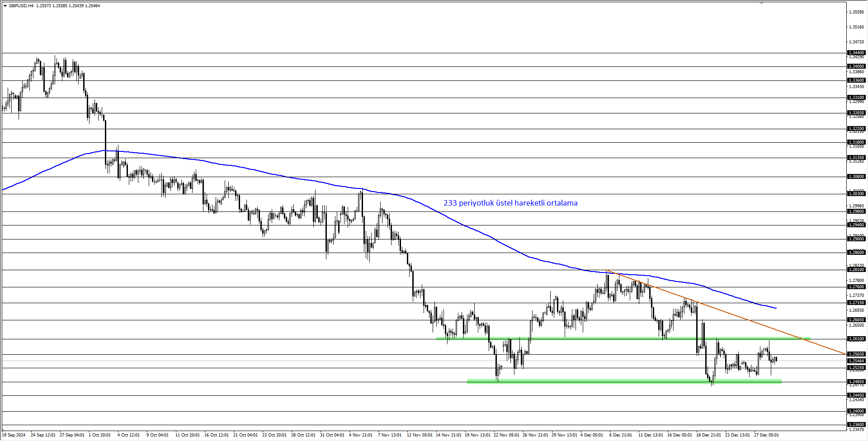
Task: Click the 1.30800 horizontal line price label
Action: tap(856, 177)
